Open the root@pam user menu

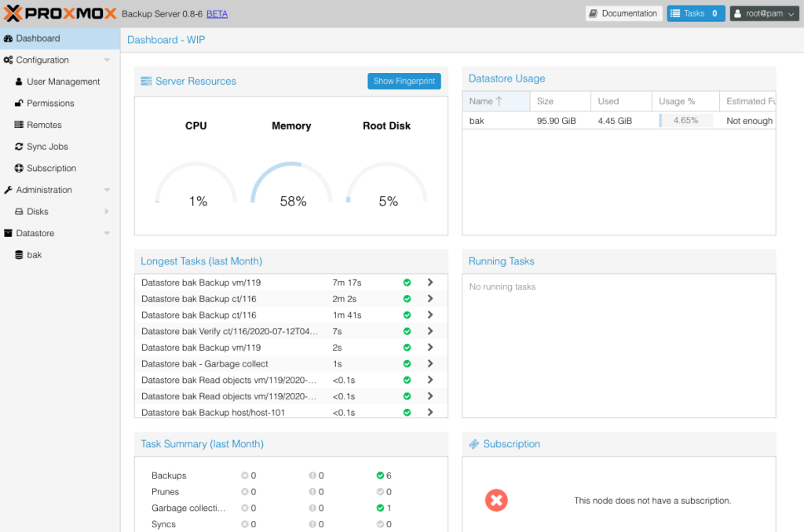pyautogui.click(x=764, y=13)
